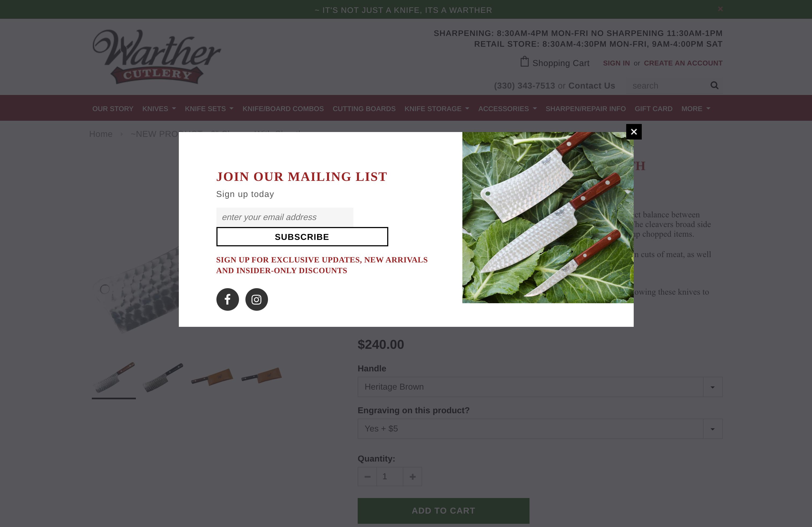Open the Handle dropdown
Viewport: 812px width, 527px height.
540,387
